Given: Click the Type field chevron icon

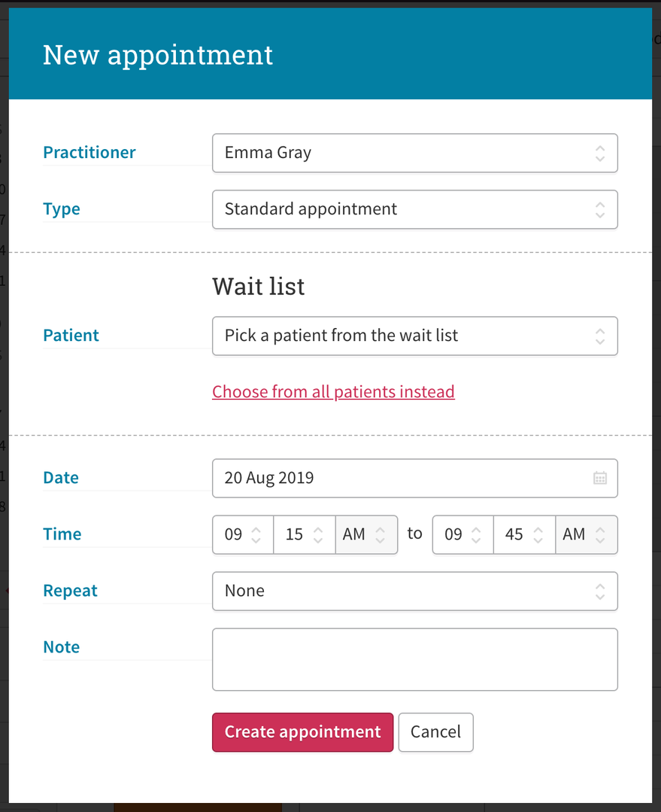Looking at the screenshot, I should click(x=599, y=209).
